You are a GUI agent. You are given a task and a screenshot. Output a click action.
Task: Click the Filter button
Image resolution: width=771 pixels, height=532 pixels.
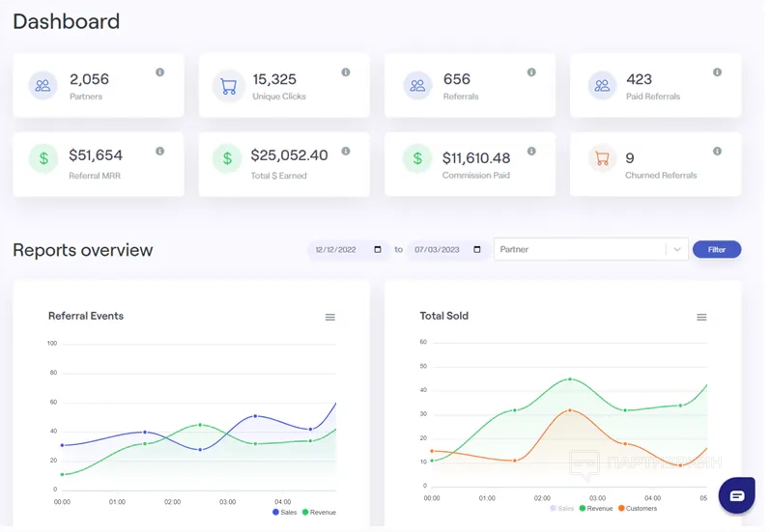point(717,249)
